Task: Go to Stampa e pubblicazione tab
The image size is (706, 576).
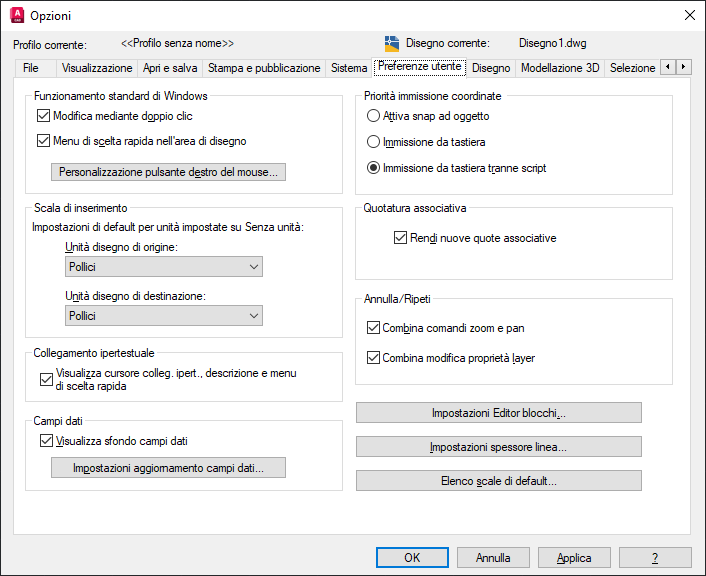Action: point(264,68)
